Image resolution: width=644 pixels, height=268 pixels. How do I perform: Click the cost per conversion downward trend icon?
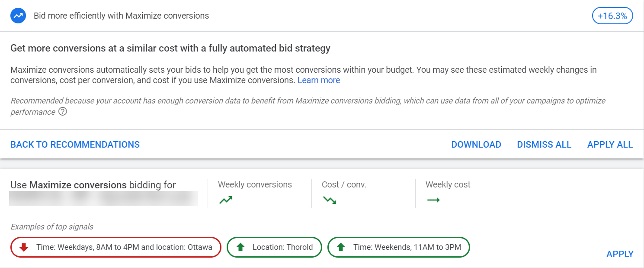click(329, 200)
